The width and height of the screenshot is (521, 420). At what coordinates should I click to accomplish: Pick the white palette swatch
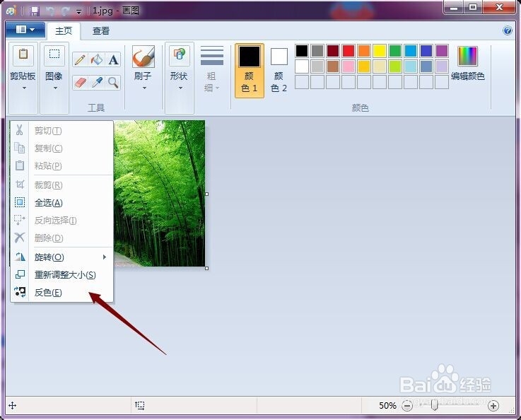tap(302, 66)
